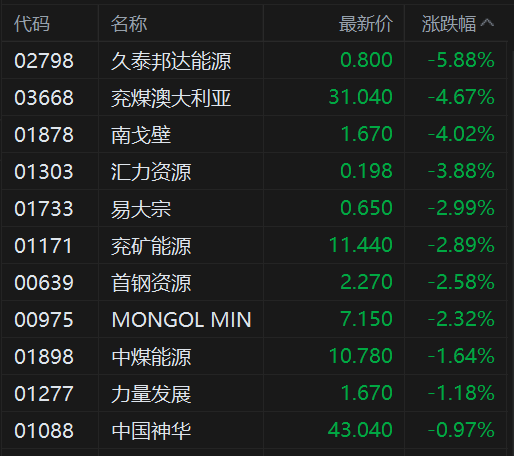Image resolution: width=514 pixels, height=456 pixels.
Task: Select the 兖矿能源 row
Action: [x=254, y=245]
